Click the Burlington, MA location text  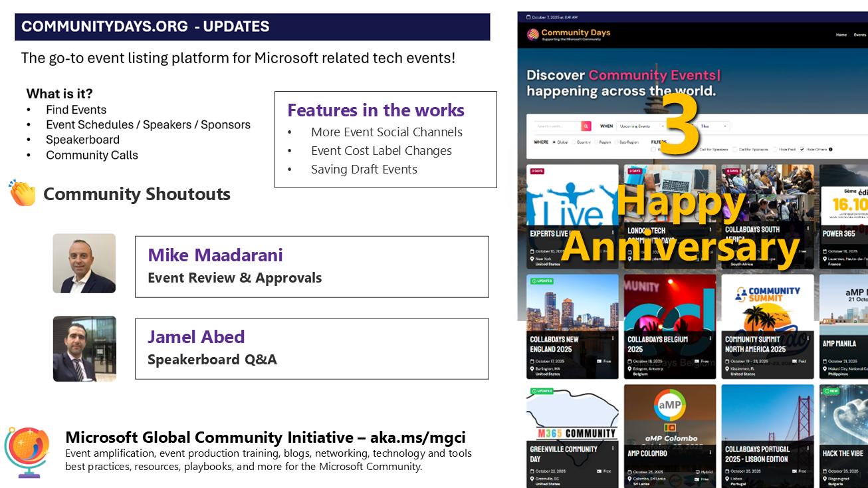pos(548,369)
